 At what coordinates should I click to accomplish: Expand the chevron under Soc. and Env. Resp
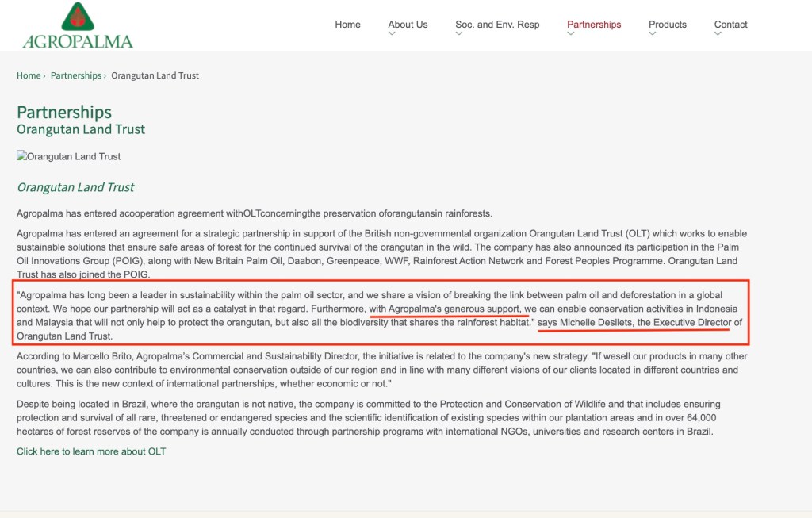(x=460, y=35)
